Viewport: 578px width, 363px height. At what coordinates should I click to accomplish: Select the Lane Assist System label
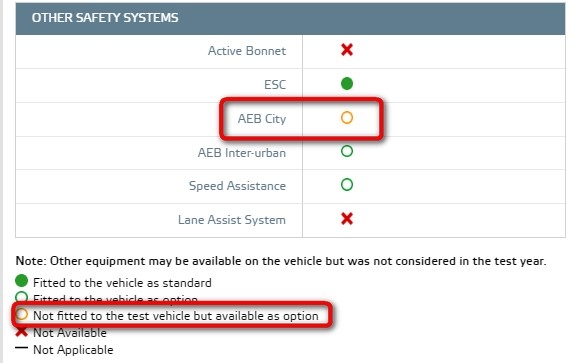(232, 220)
